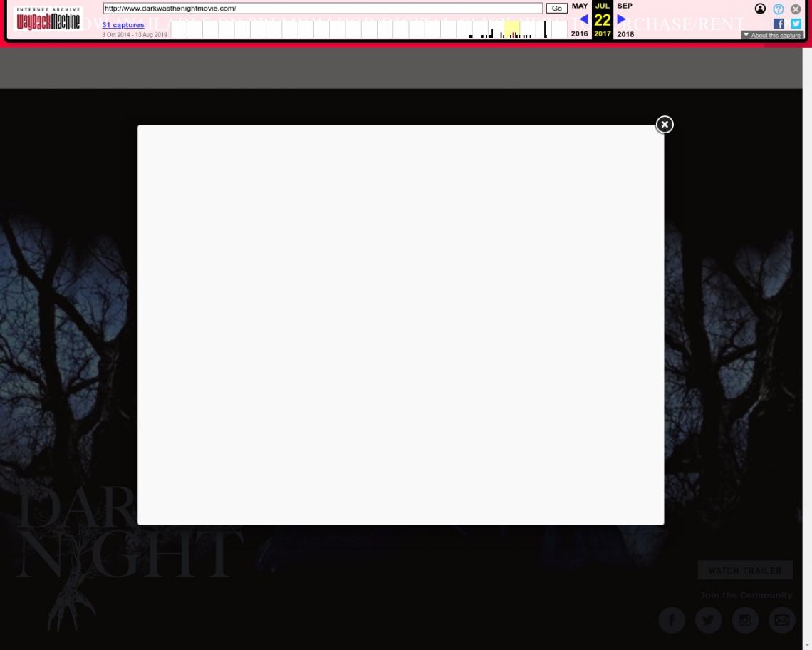This screenshot has height=650, width=812.
Task: Close the Wayback Machine toolbar
Action: (x=796, y=9)
